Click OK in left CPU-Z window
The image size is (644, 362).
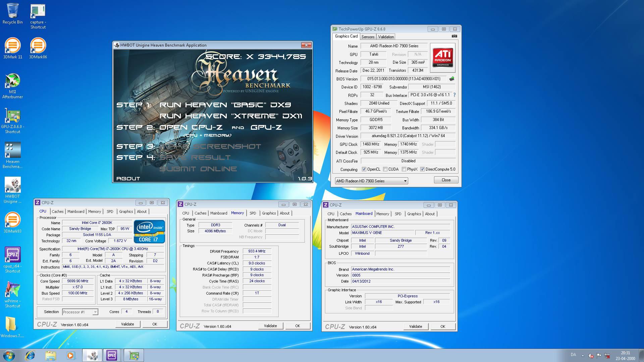click(155, 324)
